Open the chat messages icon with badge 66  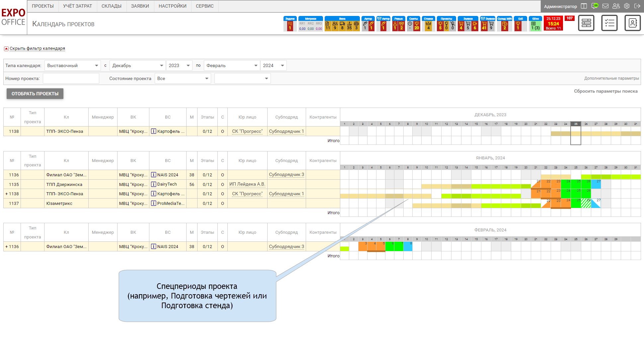coord(595,6)
